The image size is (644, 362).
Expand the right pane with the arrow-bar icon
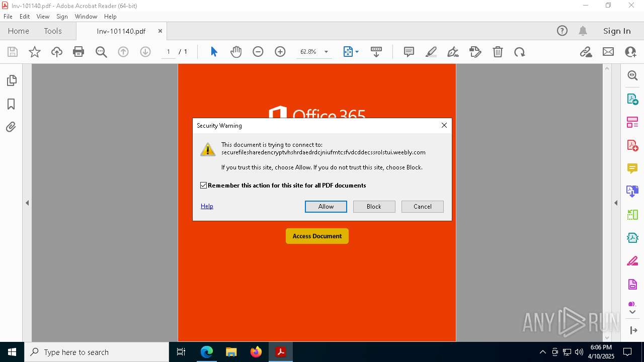pyautogui.click(x=633, y=330)
